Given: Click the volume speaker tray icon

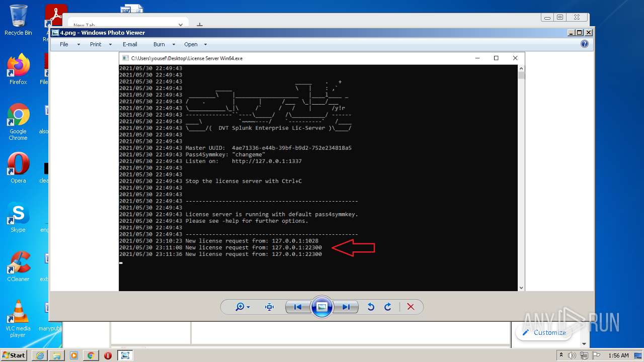Looking at the screenshot, I should [572, 355].
